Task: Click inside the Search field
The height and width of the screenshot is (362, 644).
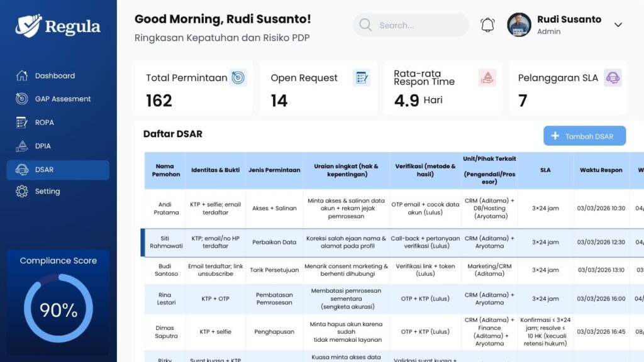Action: (410, 25)
